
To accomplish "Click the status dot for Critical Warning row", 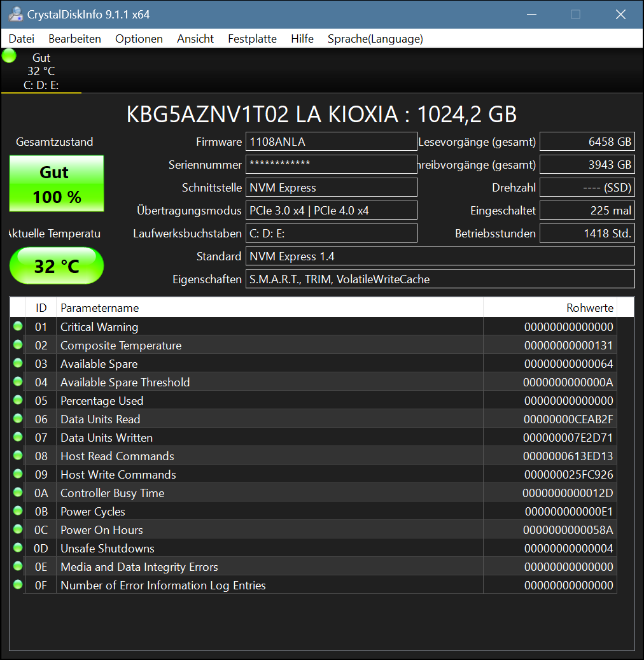I will (x=18, y=326).
